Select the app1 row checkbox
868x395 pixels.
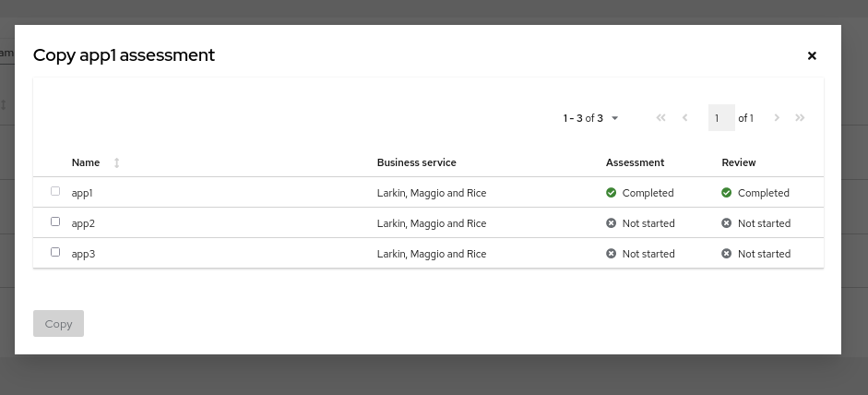(x=55, y=192)
